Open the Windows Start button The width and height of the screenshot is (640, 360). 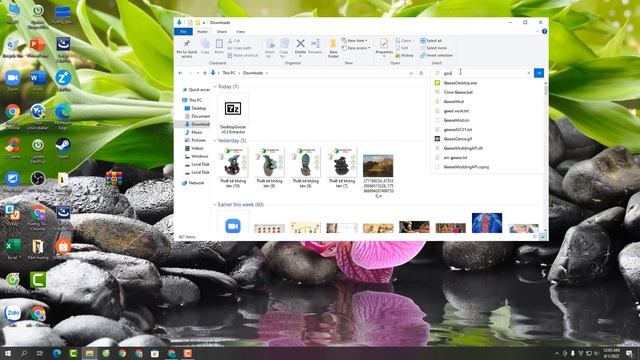7,353
